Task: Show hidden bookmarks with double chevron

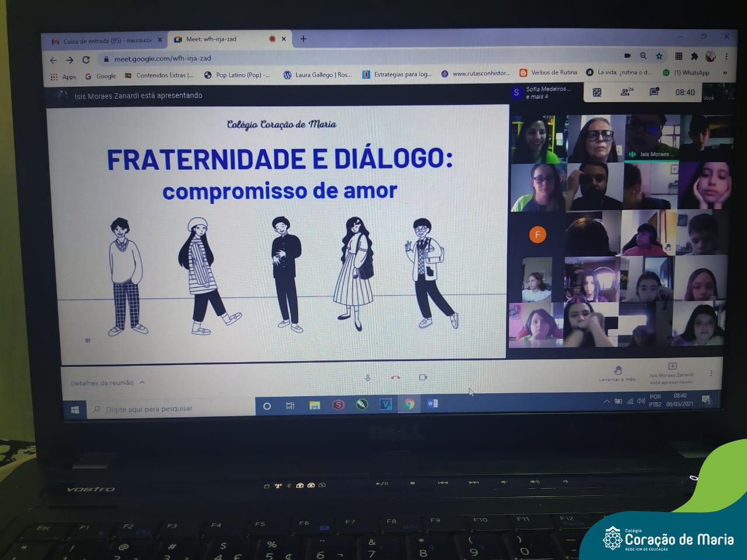Action: click(x=725, y=73)
